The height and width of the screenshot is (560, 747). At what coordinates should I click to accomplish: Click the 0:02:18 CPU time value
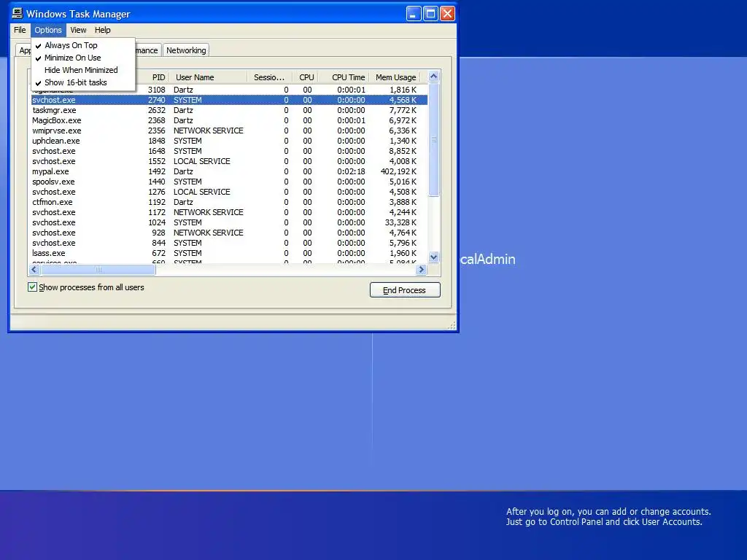point(351,171)
